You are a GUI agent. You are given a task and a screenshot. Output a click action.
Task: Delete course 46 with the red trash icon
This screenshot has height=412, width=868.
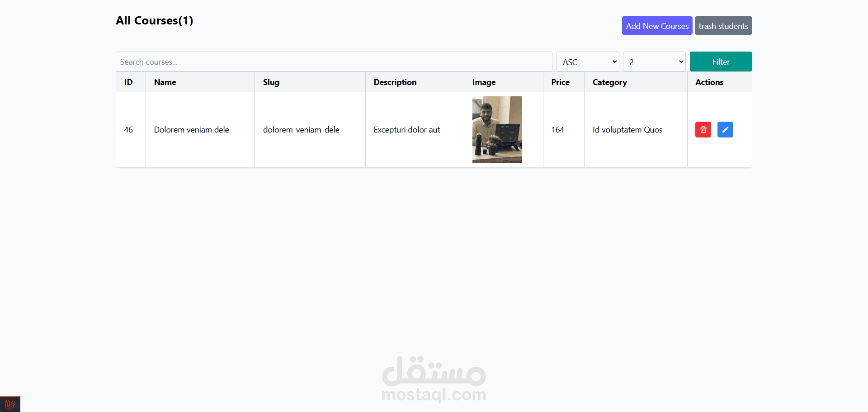[703, 130]
